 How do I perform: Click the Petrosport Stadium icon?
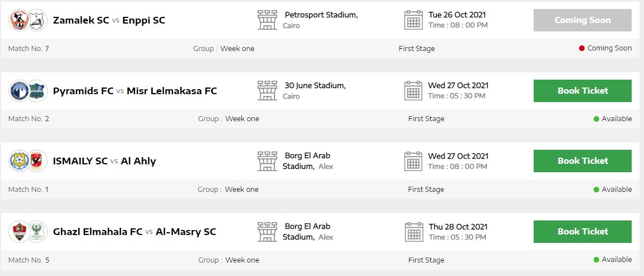tap(267, 20)
